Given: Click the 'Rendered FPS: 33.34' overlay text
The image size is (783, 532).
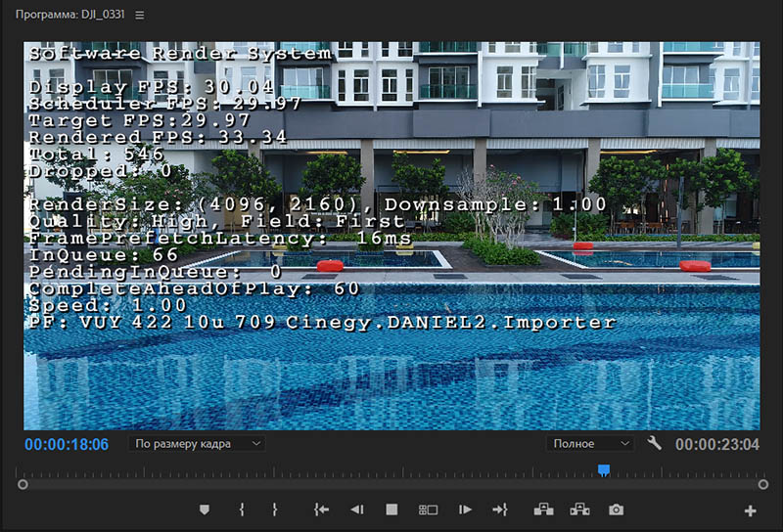Looking at the screenshot, I should coord(158,137).
